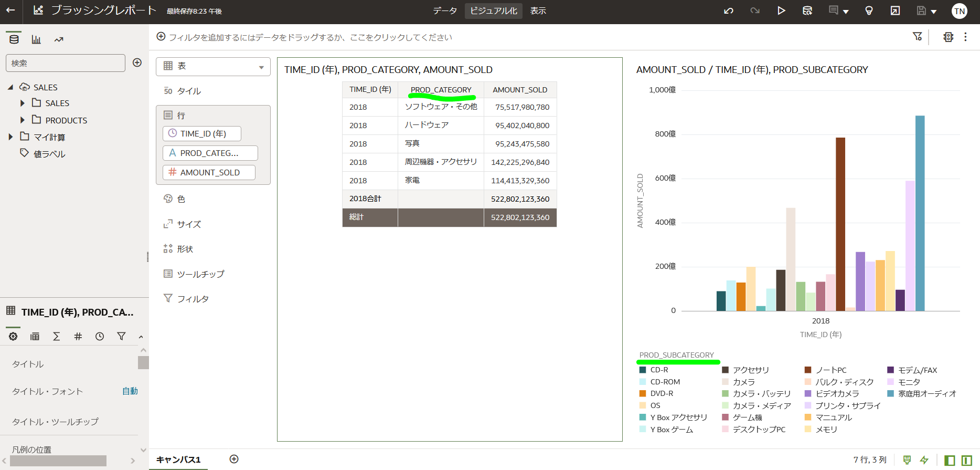Click the play presentation icon

[x=781, y=11]
